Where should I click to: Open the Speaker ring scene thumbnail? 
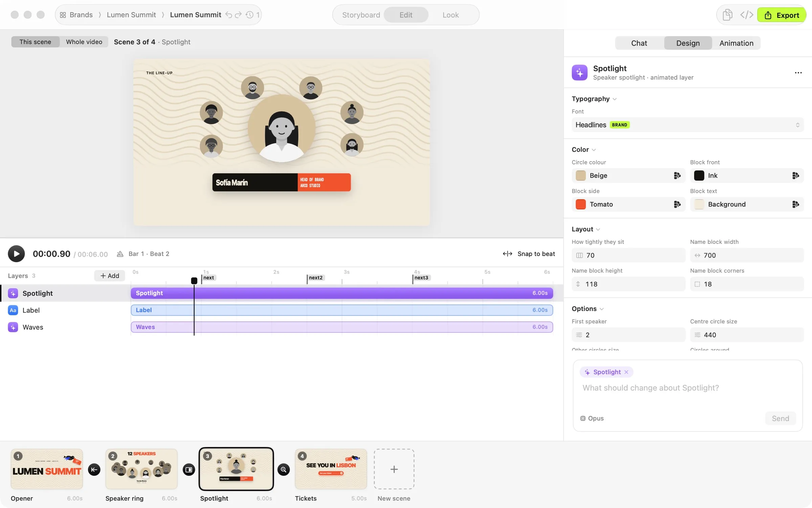point(141,469)
